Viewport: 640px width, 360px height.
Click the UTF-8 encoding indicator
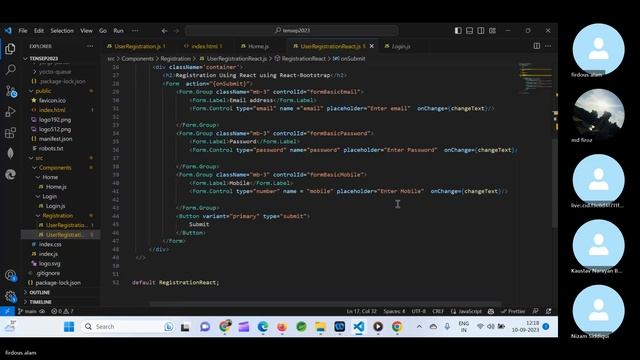pos(418,311)
